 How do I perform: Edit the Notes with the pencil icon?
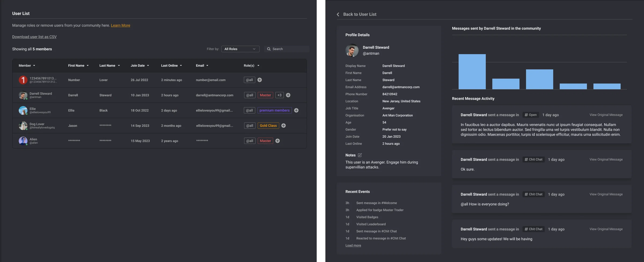[x=360, y=155]
